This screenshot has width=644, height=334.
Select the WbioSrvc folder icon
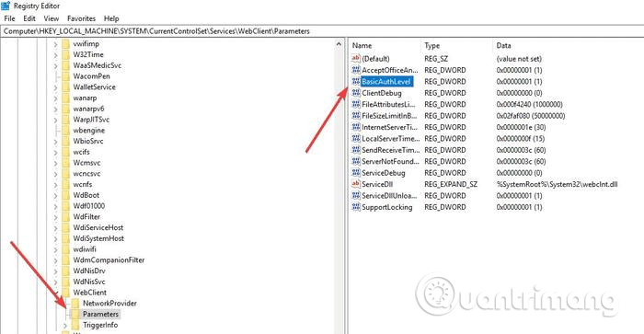(x=65, y=141)
